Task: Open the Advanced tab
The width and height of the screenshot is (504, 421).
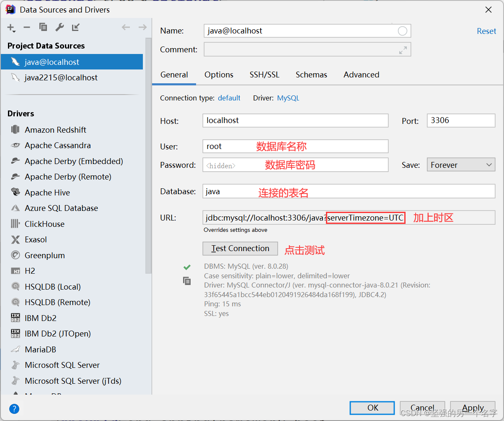Action: (x=361, y=75)
